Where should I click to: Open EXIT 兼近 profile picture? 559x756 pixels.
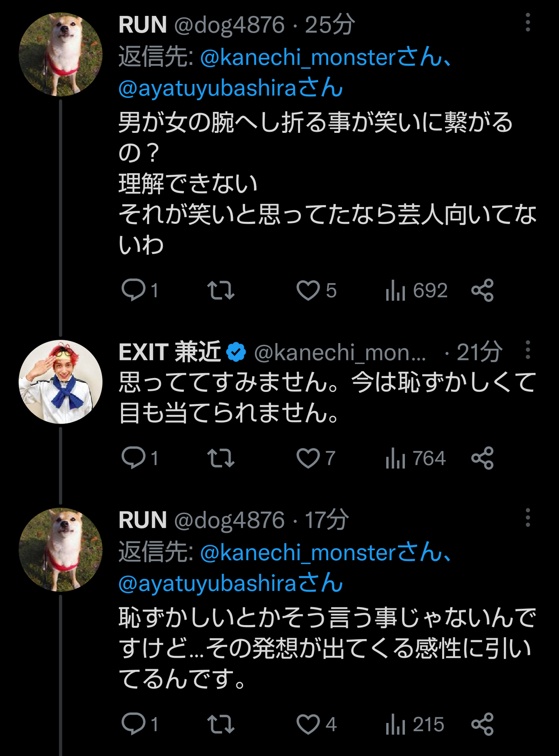tap(61, 382)
